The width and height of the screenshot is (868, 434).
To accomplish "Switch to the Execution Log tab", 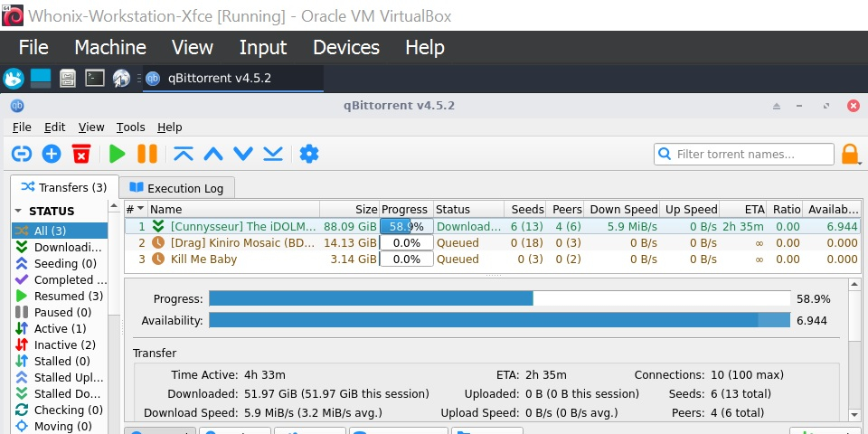I will point(176,188).
